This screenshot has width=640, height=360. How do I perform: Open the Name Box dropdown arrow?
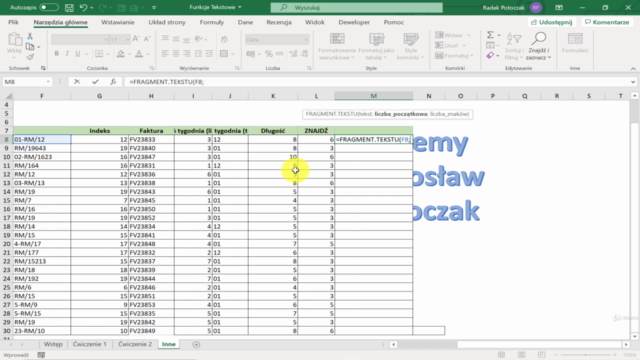(x=48, y=82)
